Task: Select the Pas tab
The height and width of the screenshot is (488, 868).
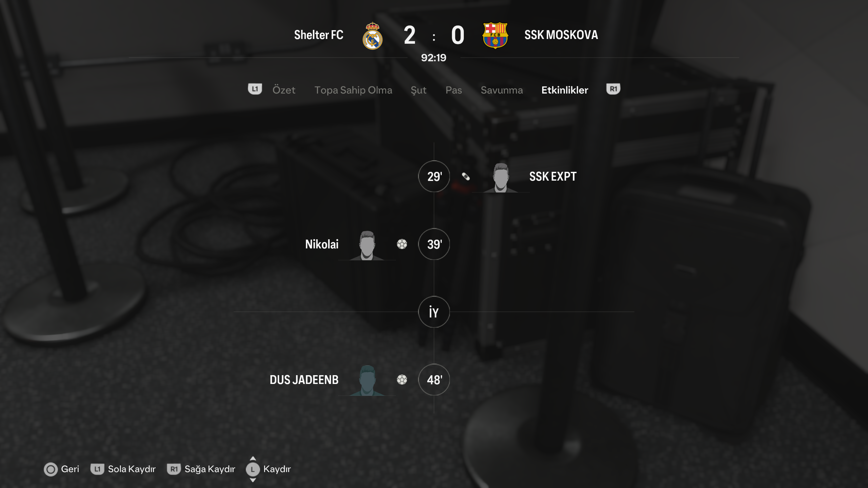Action: click(454, 90)
